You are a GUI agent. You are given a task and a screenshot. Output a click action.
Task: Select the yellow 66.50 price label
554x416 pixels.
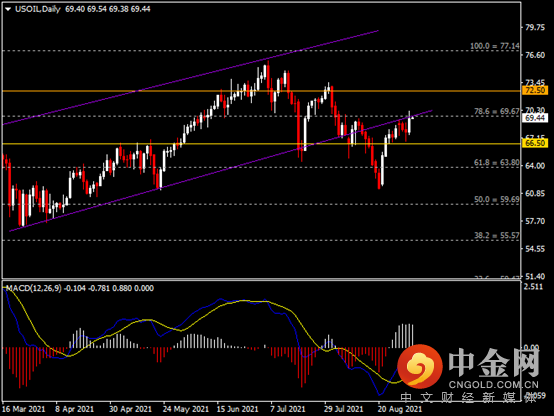coord(535,143)
